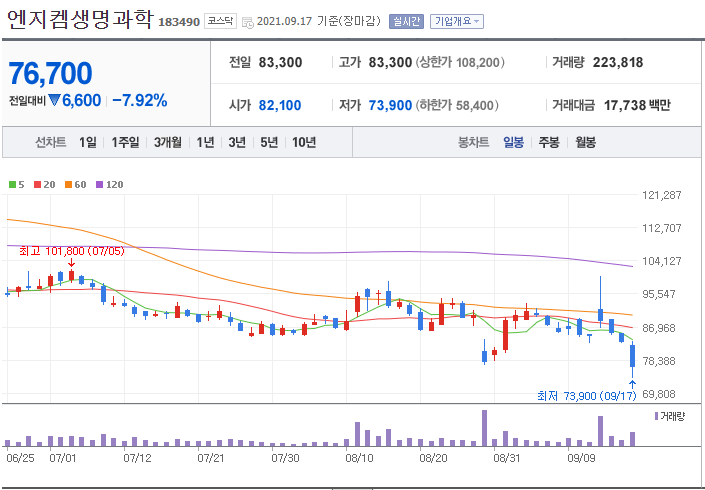The image size is (705, 490).
Task: Click the tallest volume bar before 08/31
Action: click(484, 428)
